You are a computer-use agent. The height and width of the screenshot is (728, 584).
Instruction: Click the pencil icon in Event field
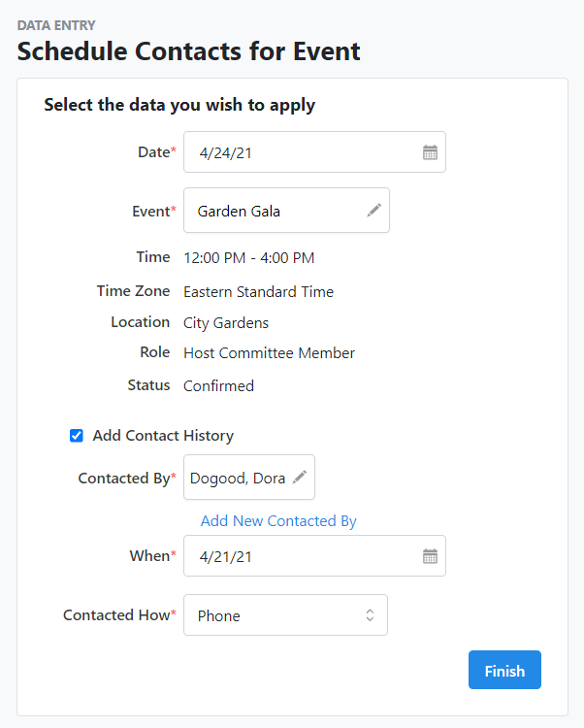pos(373,211)
